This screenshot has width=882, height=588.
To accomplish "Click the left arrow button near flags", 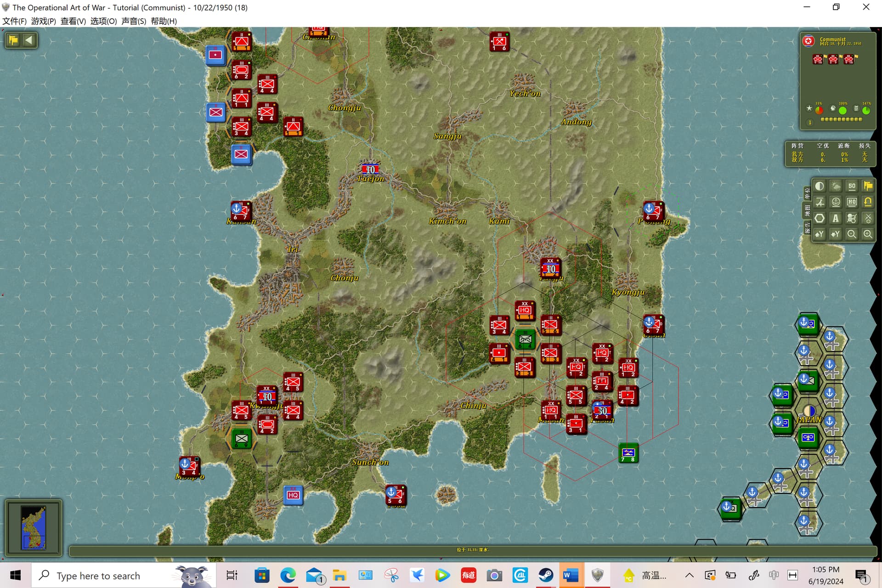I will point(29,40).
